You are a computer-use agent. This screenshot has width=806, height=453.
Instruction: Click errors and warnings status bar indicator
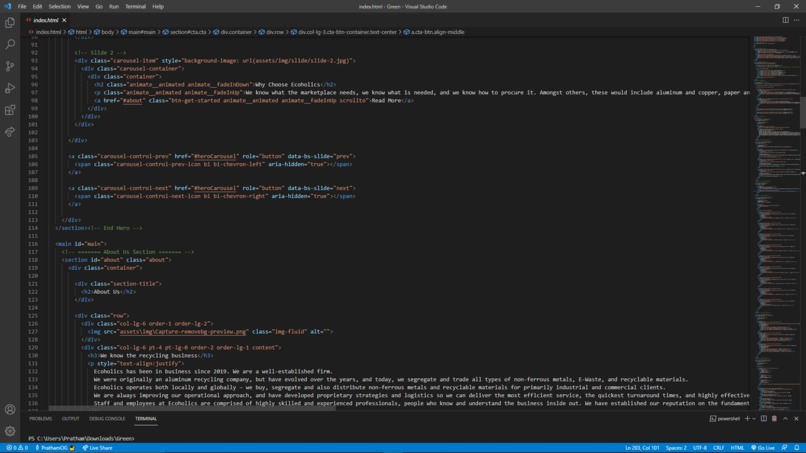tap(17, 448)
